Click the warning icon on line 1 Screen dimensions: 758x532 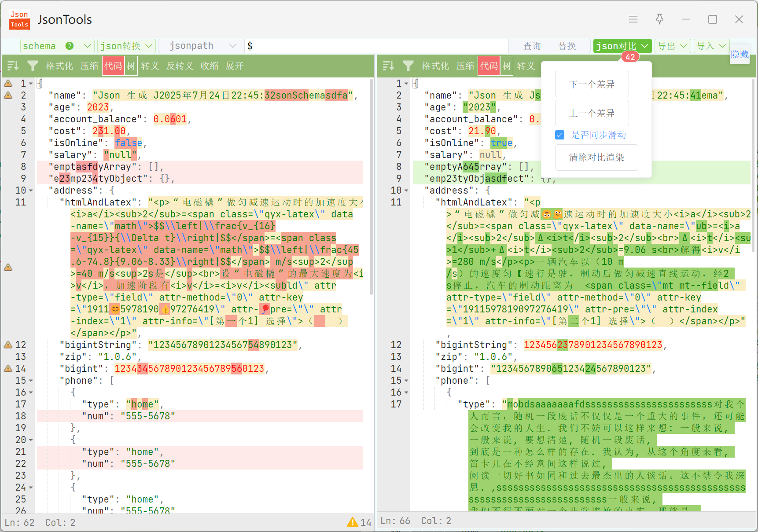point(8,83)
